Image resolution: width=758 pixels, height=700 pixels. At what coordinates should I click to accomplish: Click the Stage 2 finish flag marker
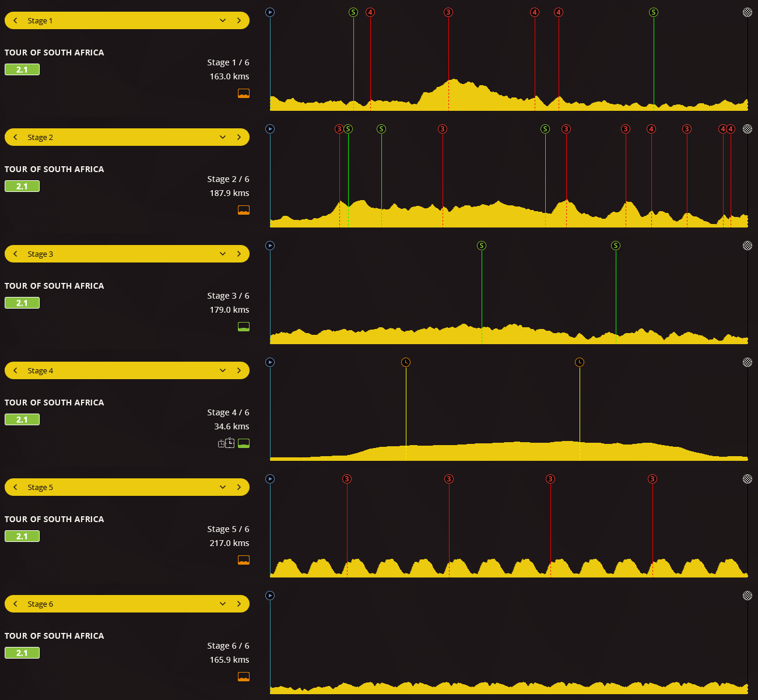pyautogui.click(x=748, y=129)
